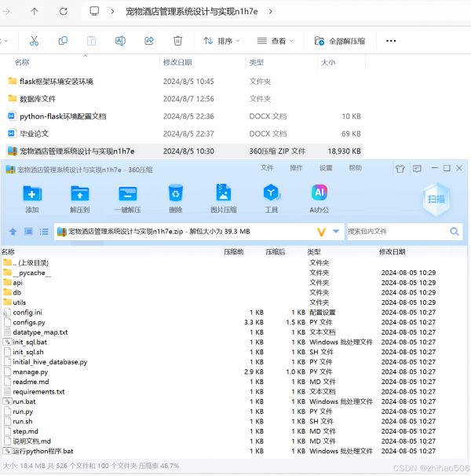
Task: Click the Delete trash icon in Explorer toolbar
Action: click(x=177, y=41)
